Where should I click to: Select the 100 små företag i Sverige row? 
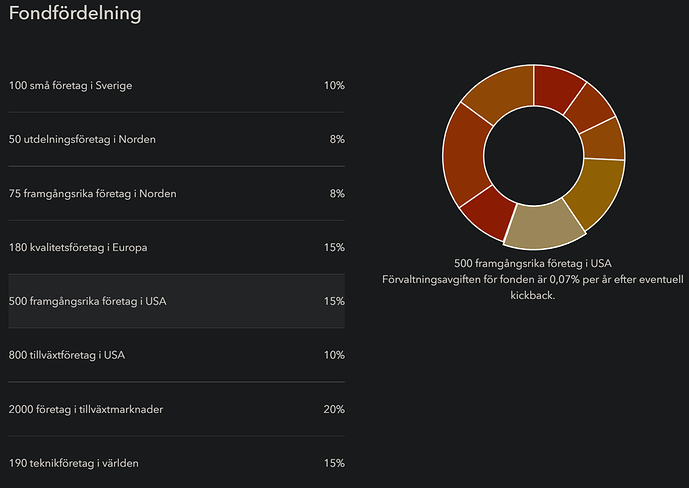pos(176,86)
